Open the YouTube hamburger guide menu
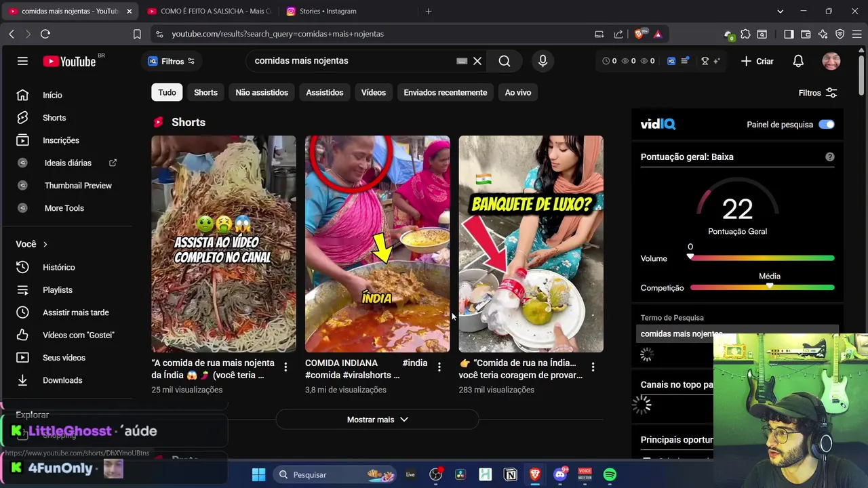The width and height of the screenshot is (868, 488). click(x=22, y=61)
